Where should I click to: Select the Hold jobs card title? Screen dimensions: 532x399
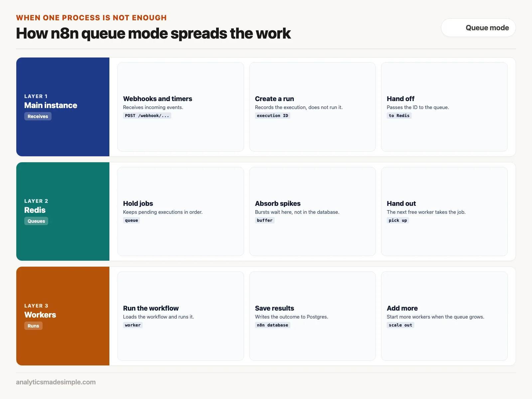138,203
